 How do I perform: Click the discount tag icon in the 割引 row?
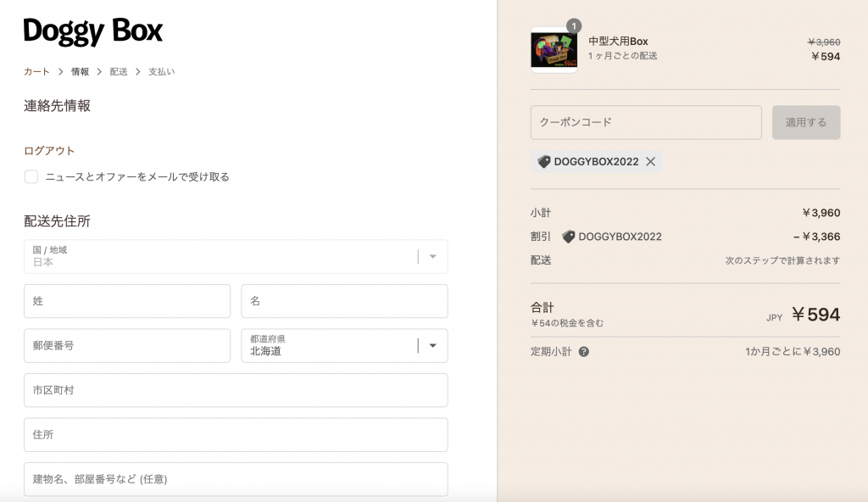[x=568, y=237]
